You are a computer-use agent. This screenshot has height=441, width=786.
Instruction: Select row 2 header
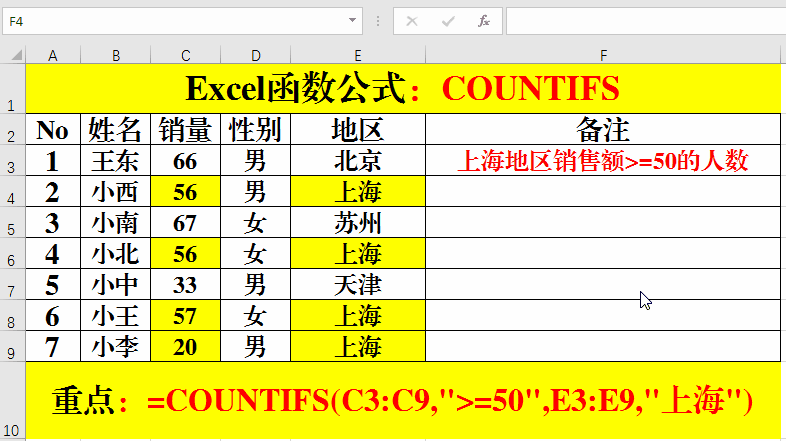pyautogui.click(x=13, y=129)
